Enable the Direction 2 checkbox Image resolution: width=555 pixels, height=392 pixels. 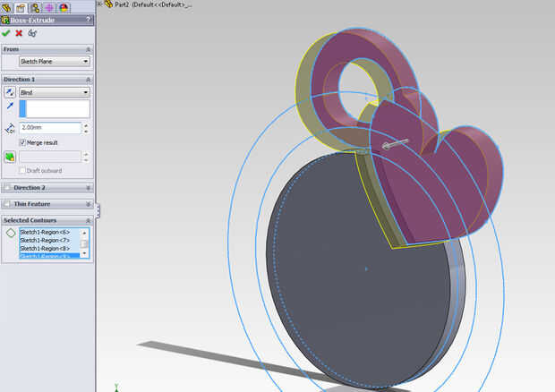7,188
